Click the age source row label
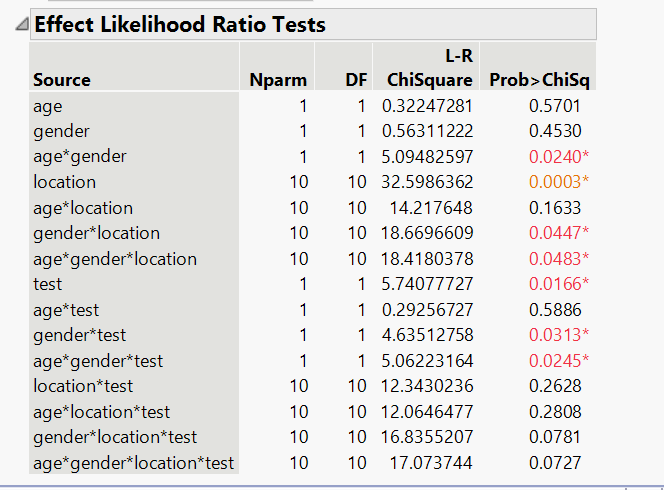Viewport: 664px width, 490px height. pyautogui.click(x=48, y=105)
